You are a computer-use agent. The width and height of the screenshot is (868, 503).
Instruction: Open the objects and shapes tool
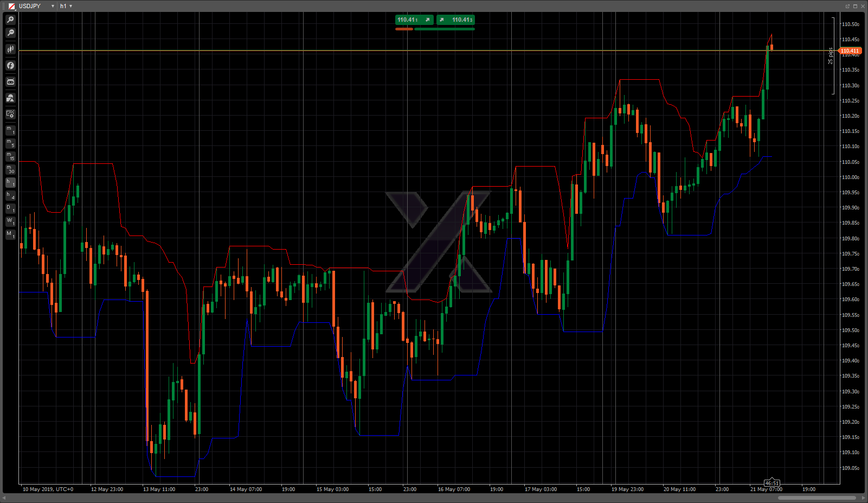tap(10, 98)
